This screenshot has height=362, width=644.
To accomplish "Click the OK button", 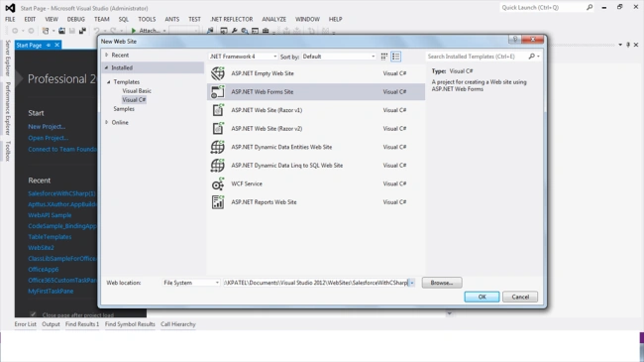I will (x=482, y=297).
